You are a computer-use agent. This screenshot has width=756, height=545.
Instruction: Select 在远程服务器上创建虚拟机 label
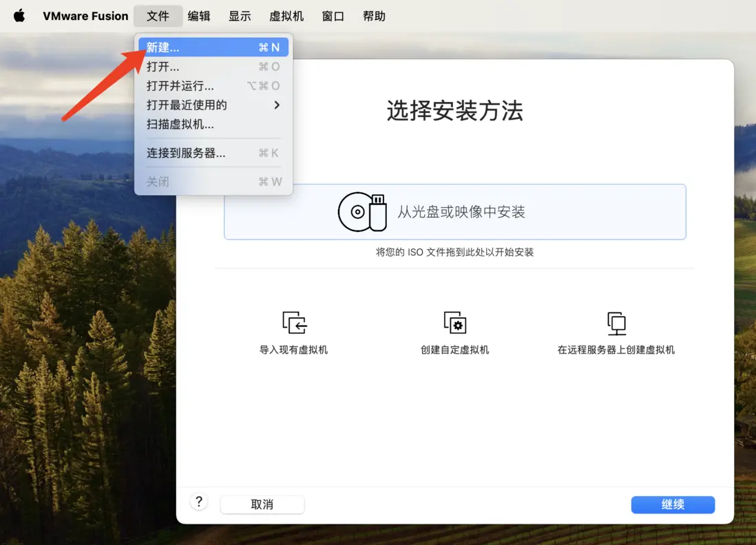point(616,350)
